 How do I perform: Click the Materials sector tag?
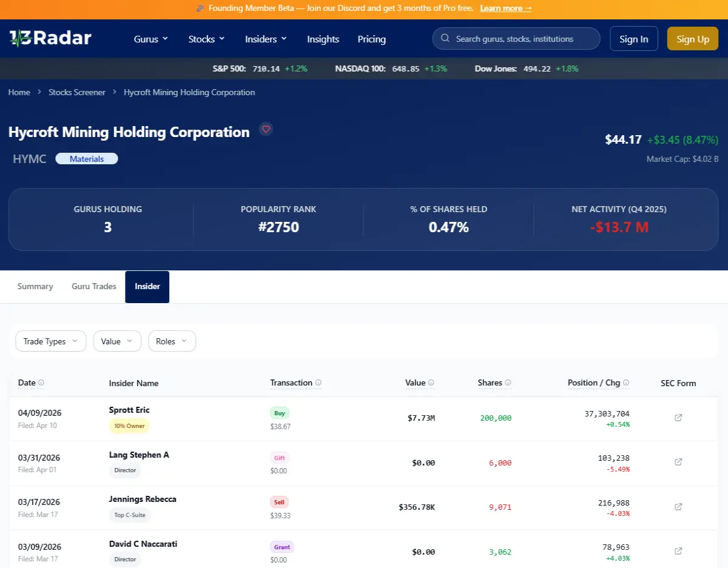[87, 159]
